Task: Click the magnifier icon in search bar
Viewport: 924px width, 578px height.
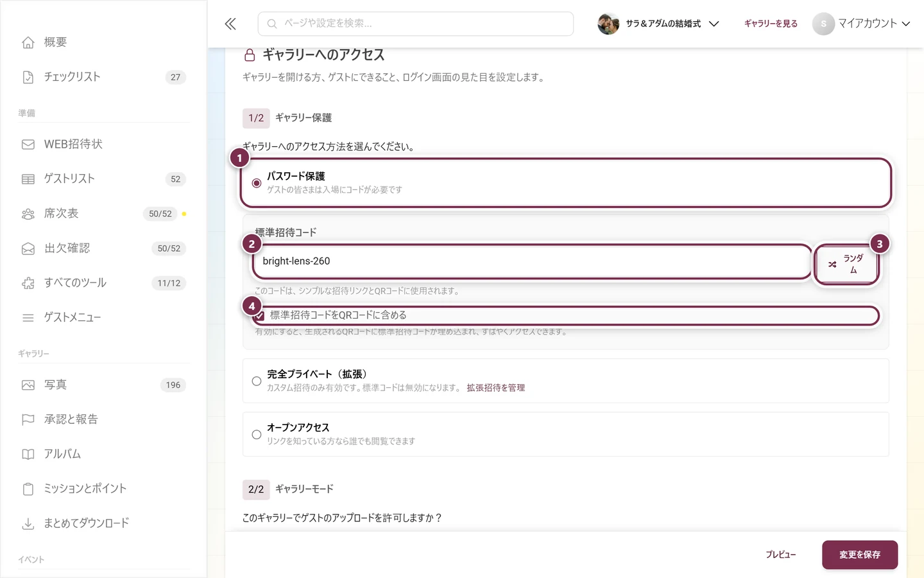Action: point(272,24)
